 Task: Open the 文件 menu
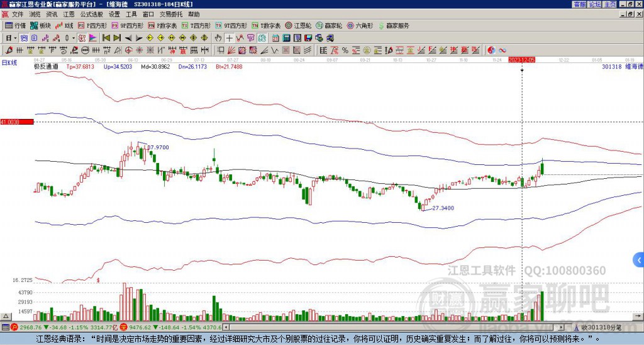point(18,14)
